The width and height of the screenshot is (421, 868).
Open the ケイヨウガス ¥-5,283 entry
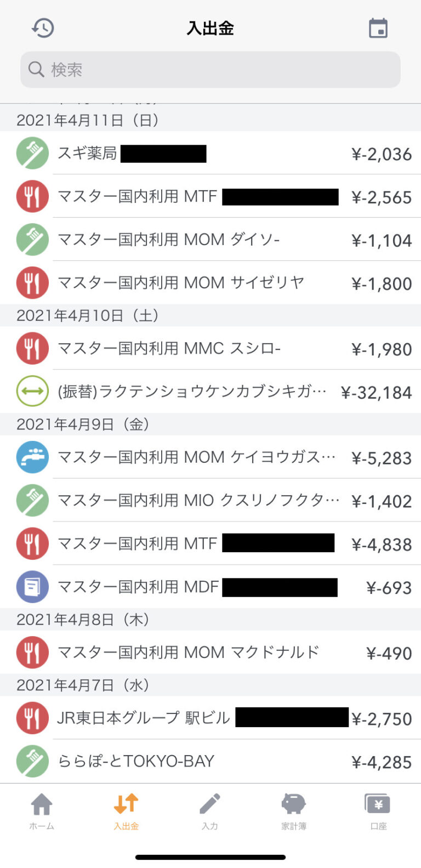230,457
